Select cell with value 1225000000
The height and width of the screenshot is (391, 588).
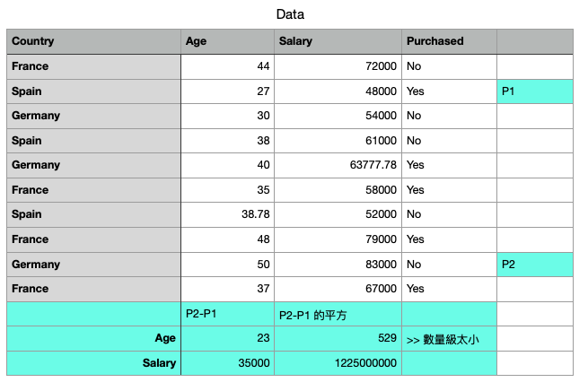338,363
